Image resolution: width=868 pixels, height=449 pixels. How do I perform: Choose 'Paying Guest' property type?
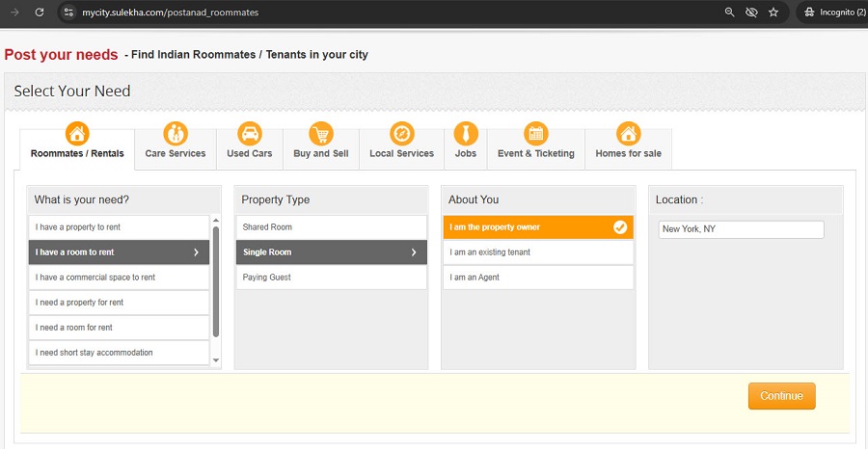coord(331,277)
